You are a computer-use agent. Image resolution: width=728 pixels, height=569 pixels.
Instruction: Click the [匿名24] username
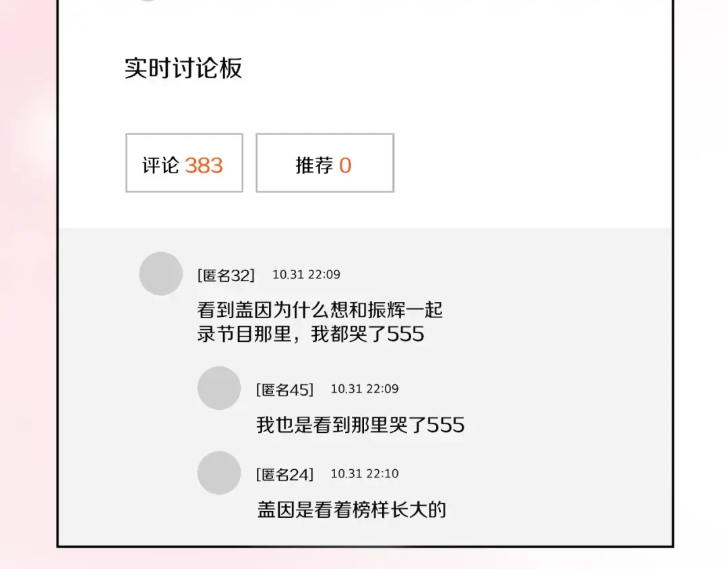click(x=284, y=475)
